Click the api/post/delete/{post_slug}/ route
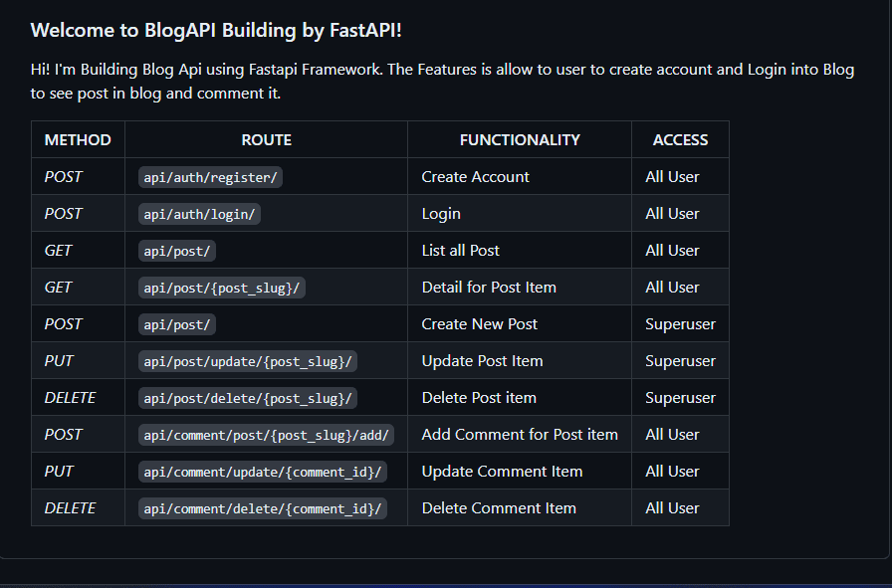 [x=248, y=398]
